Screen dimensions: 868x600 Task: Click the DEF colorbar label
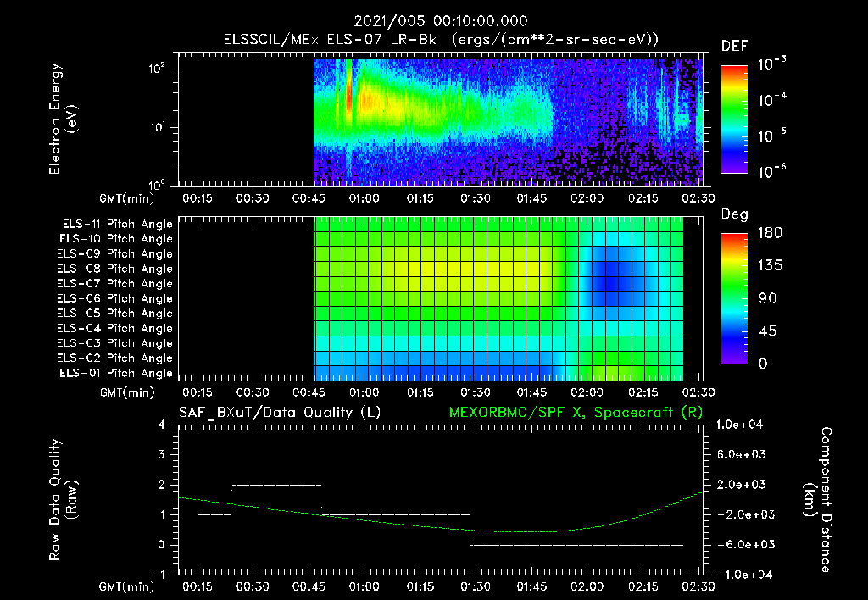(735, 46)
